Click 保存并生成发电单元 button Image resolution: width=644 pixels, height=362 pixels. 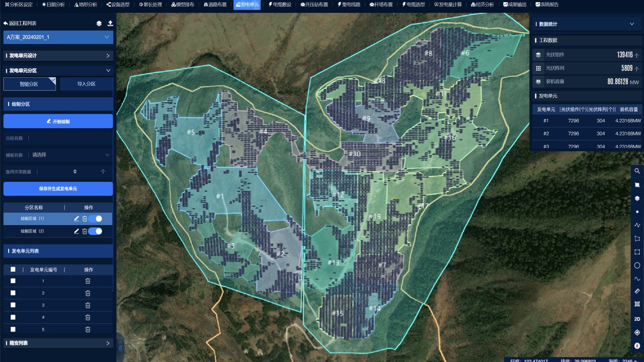point(58,189)
